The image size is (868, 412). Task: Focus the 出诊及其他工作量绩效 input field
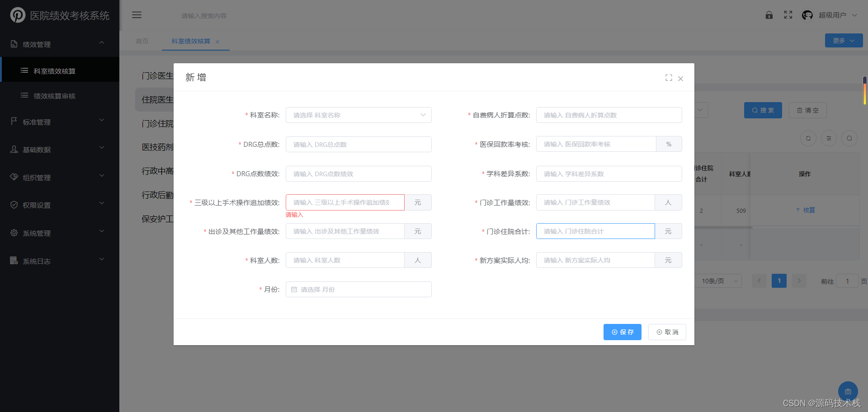pyautogui.click(x=345, y=231)
